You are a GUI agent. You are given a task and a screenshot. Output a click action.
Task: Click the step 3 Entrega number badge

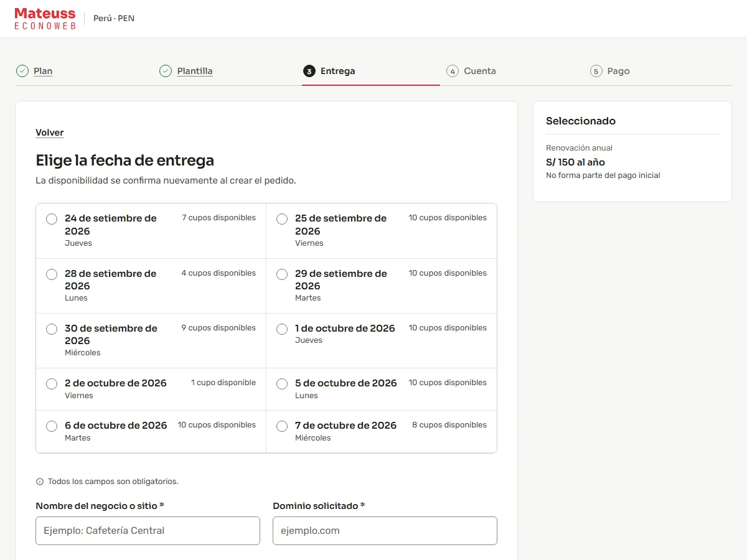coord(309,71)
